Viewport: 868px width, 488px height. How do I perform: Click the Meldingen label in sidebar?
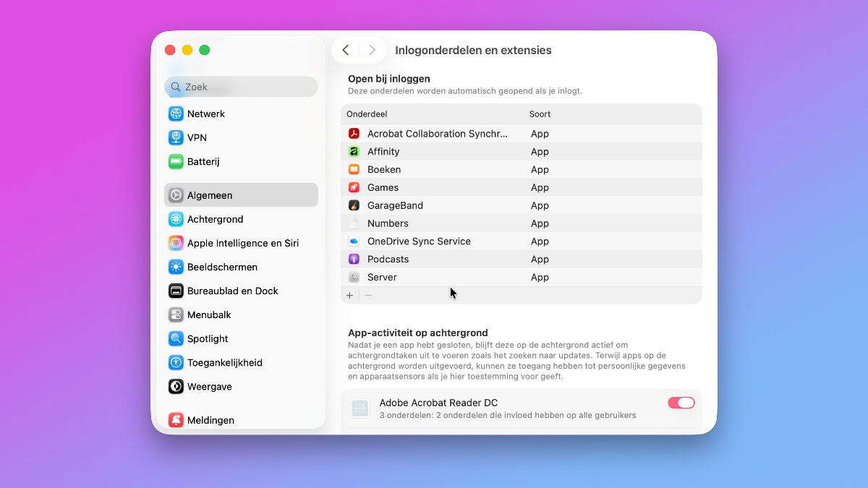210,420
